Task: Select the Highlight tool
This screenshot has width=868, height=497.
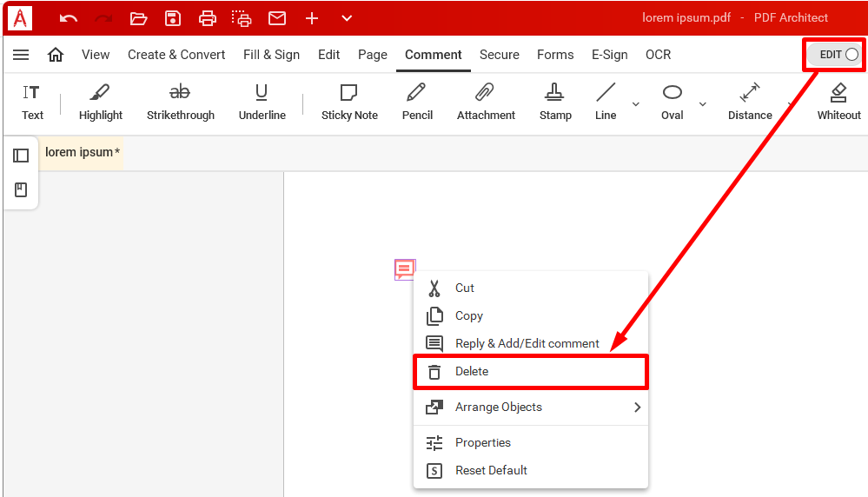Action: pyautogui.click(x=100, y=103)
